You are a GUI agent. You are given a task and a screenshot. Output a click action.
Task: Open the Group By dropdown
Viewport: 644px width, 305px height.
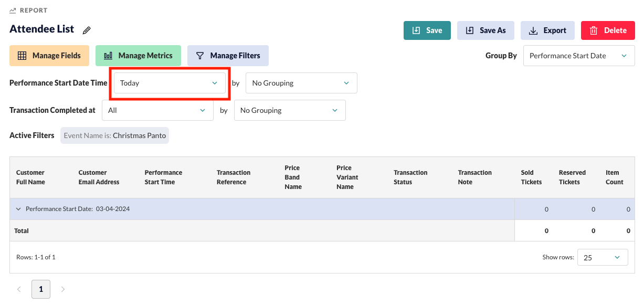coord(579,56)
